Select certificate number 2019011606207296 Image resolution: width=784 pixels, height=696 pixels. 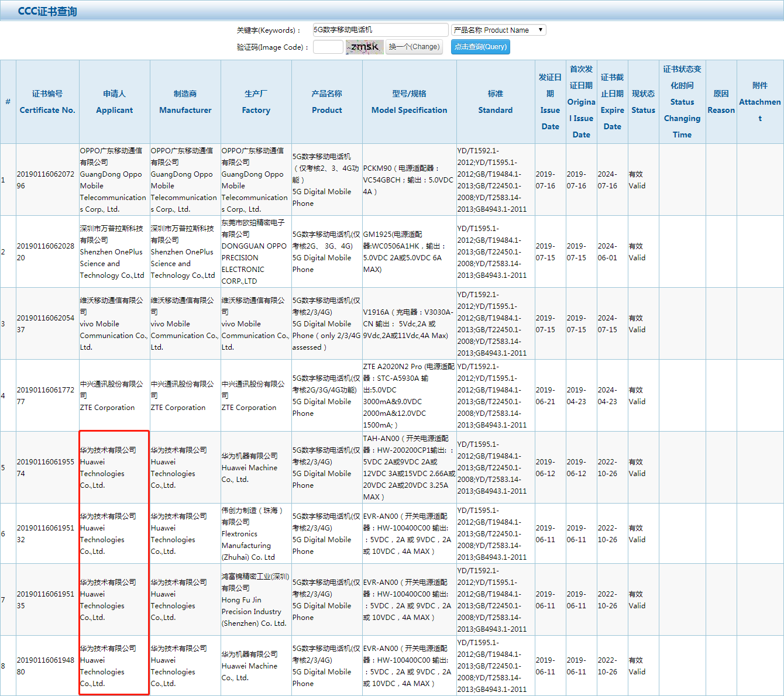(x=46, y=180)
